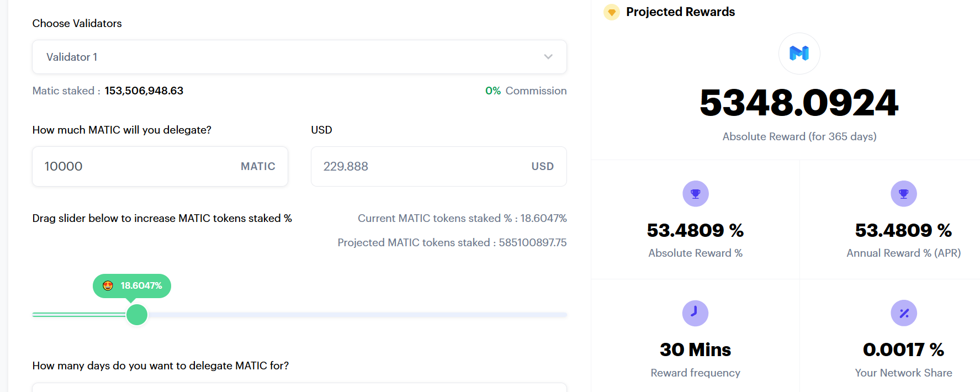Click the delegation days input field at bottom

(x=299, y=388)
